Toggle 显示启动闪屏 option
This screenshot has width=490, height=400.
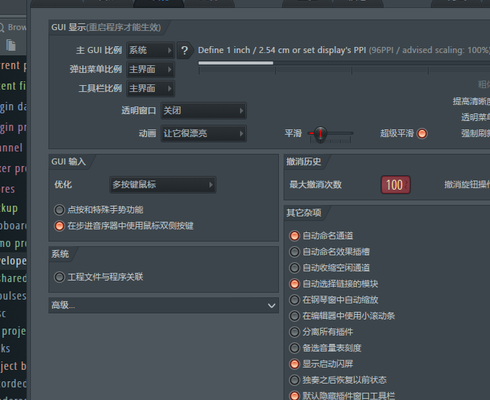coord(294,364)
